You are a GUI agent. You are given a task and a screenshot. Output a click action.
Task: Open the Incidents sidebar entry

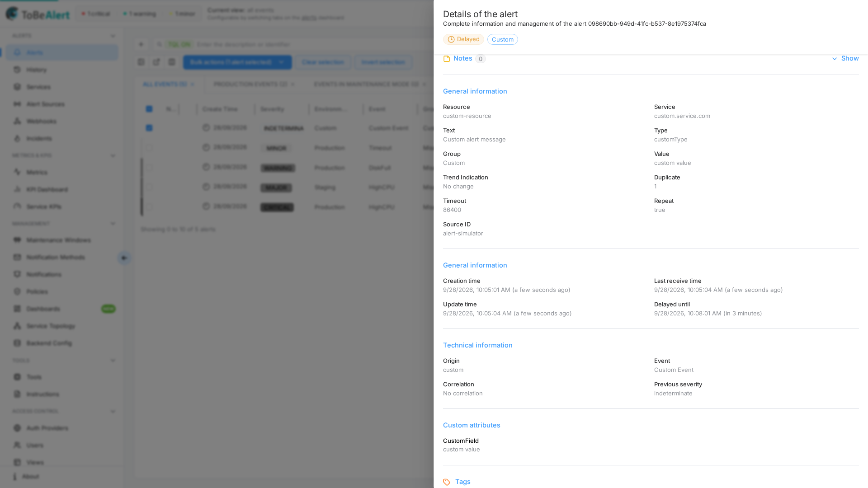click(61, 138)
